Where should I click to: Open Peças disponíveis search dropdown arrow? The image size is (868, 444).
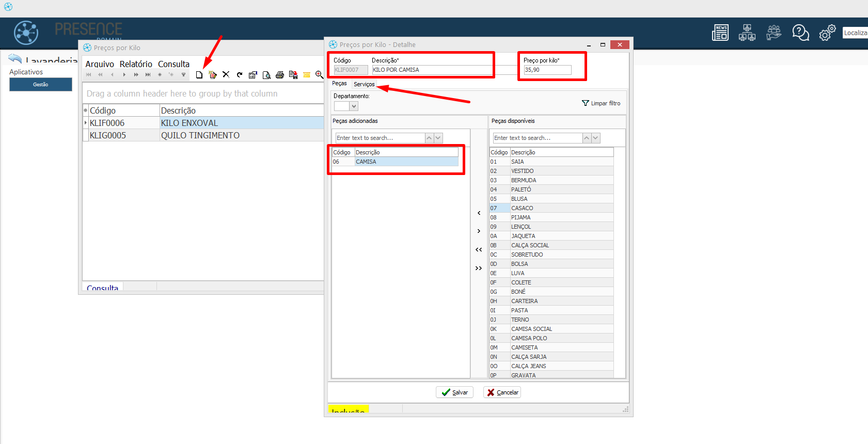(x=596, y=138)
